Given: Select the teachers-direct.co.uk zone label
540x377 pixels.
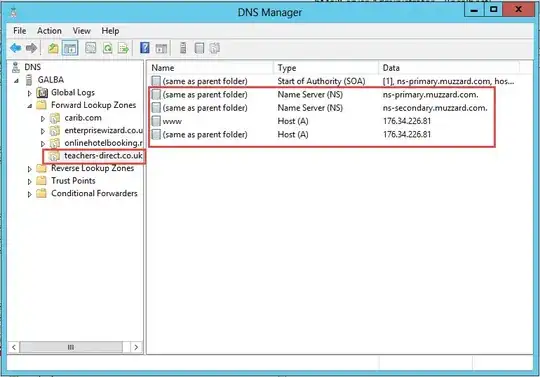Looking at the screenshot, I should 103,156.
